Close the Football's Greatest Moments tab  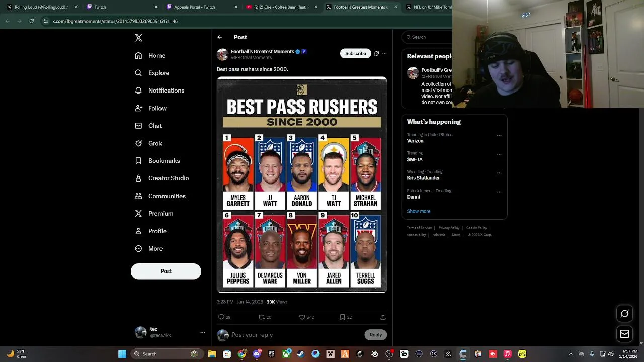[x=395, y=7]
